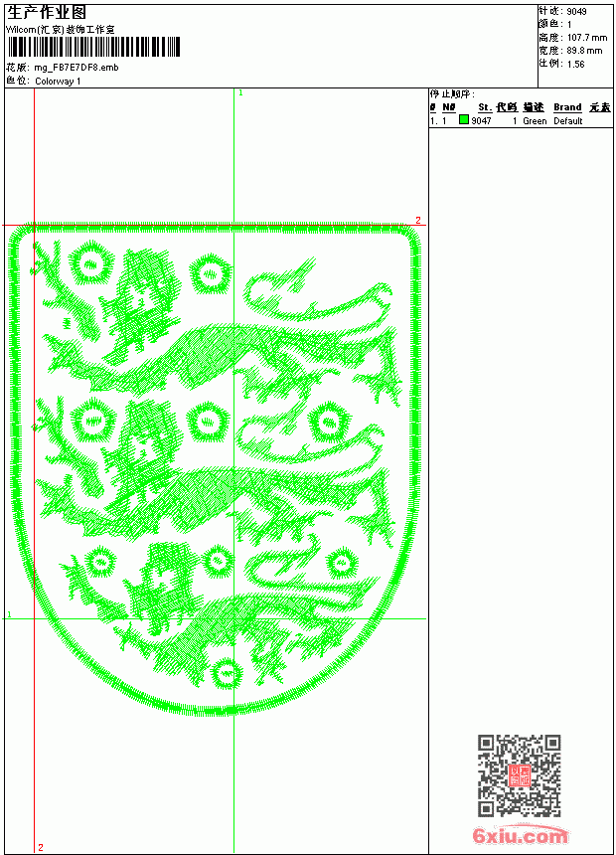This screenshot has width=616, height=855.
Task: Click the 'Green' description cell
Action: (535, 121)
